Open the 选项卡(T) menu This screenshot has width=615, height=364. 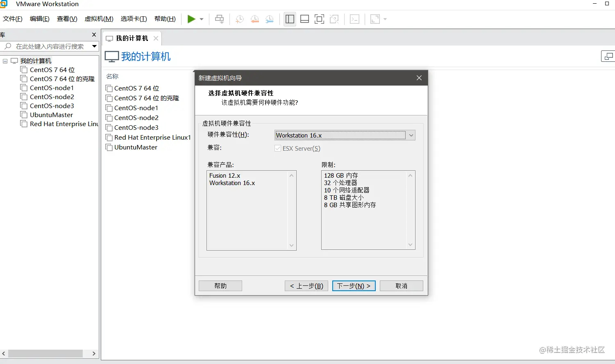[134, 19]
